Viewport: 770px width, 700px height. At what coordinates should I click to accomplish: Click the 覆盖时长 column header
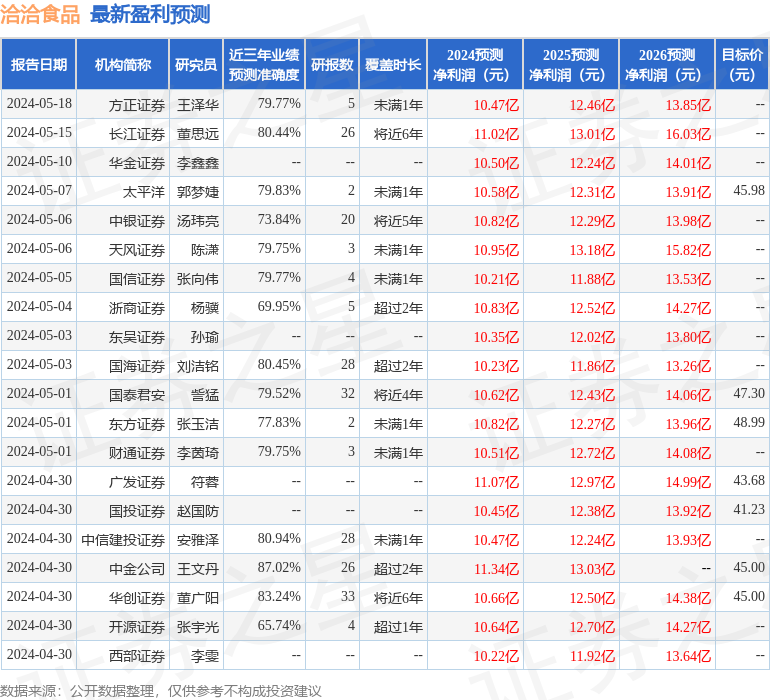(393, 64)
